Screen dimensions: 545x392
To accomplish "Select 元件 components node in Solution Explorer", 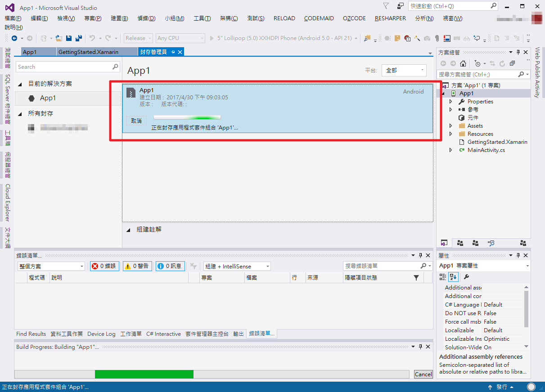I will click(473, 118).
